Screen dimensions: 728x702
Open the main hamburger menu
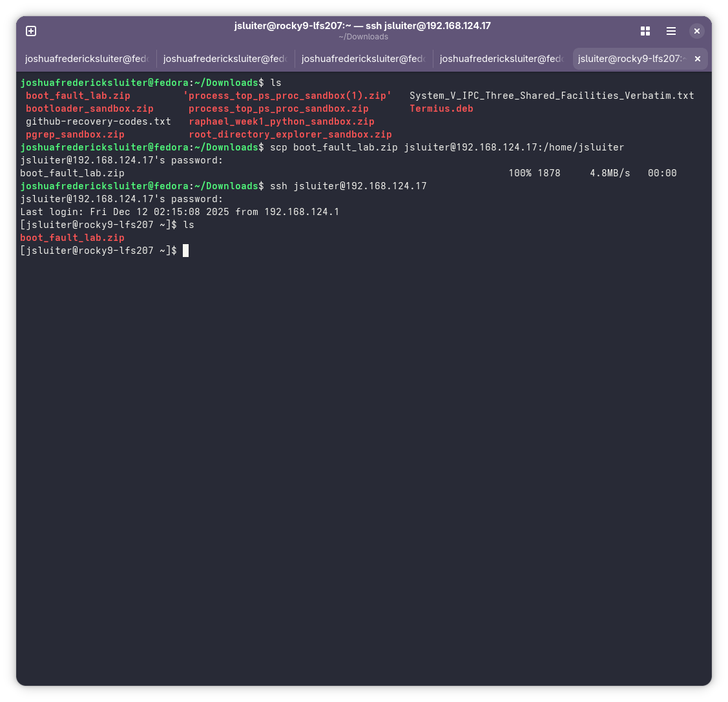671,30
